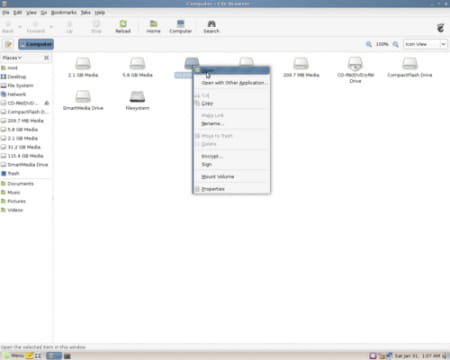Open the Back button history arrow
The height and width of the screenshot is (360, 450).
pyautogui.click(x=20, y=27)
